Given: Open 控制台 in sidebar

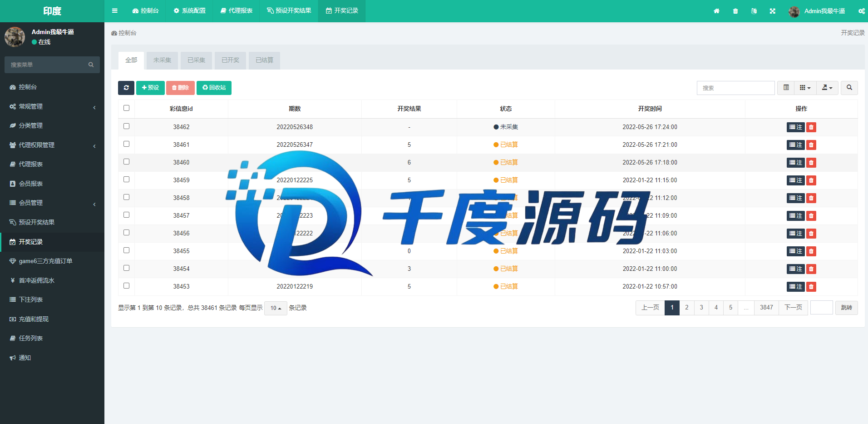Looking at the screenshot, I should (52, 87).
